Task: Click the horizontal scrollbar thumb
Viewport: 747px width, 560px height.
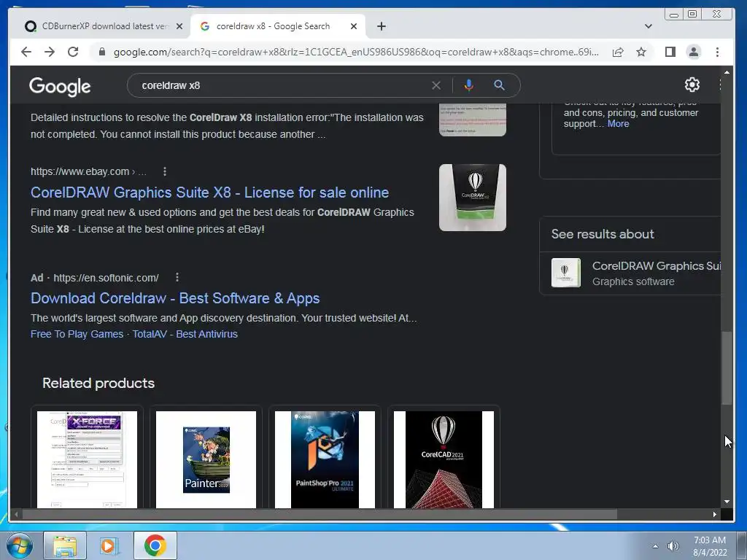Action: 320,514
